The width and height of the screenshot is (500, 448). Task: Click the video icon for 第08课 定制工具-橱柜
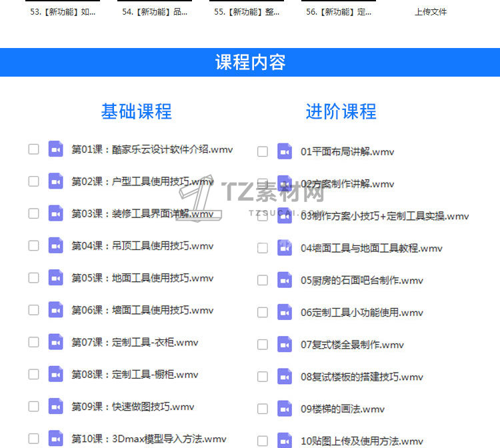pyautogui.click(x=56, y=374)
